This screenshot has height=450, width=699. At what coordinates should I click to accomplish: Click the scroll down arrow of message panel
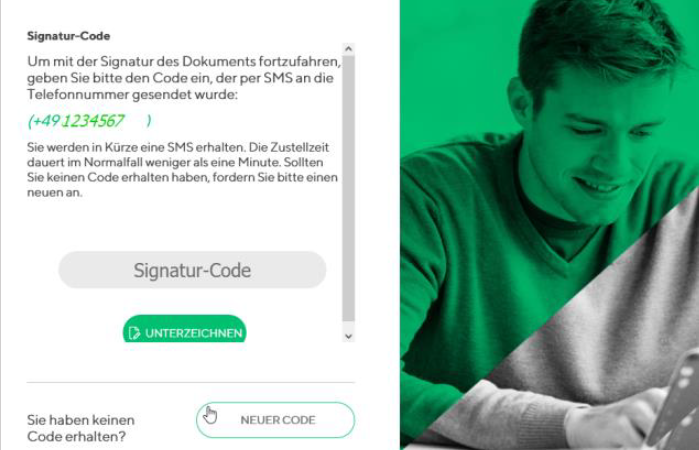coord(349,336)
